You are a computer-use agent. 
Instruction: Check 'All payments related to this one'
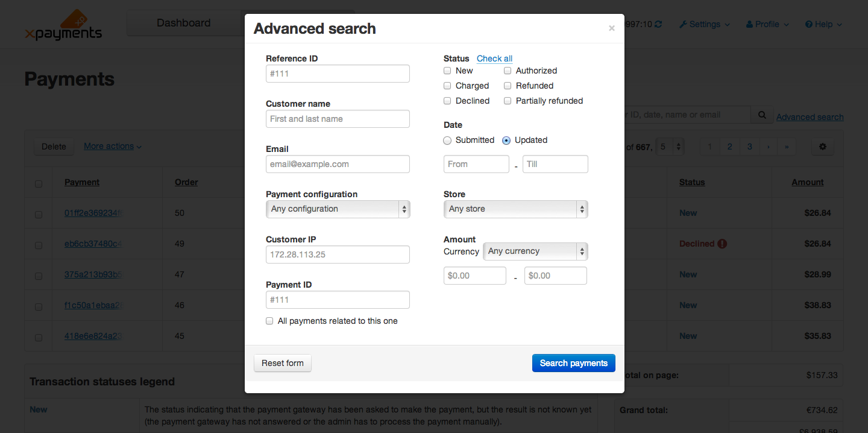tap(269, 321)
